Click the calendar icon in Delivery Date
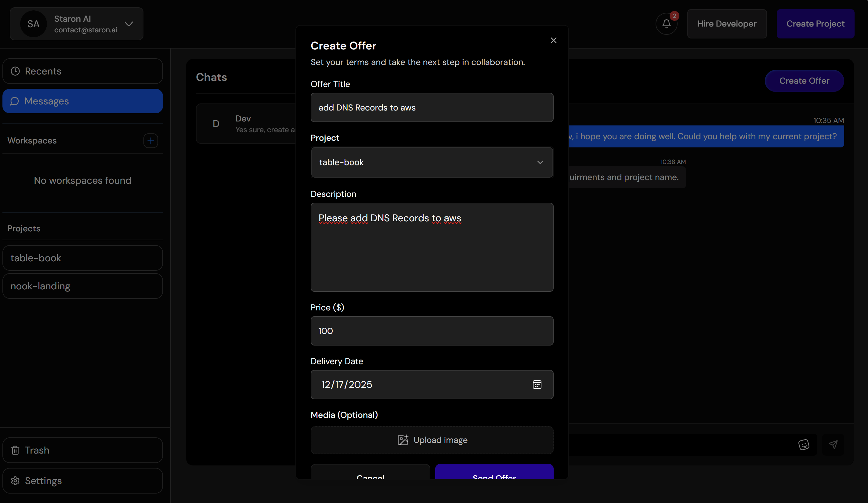This screenshot has height=503, width=868. (x=537, y=385)
